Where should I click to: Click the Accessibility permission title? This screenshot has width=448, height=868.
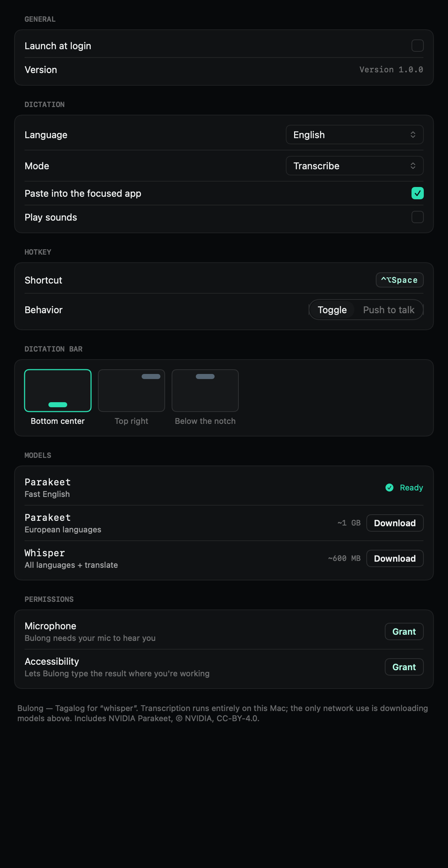(52, 661)
